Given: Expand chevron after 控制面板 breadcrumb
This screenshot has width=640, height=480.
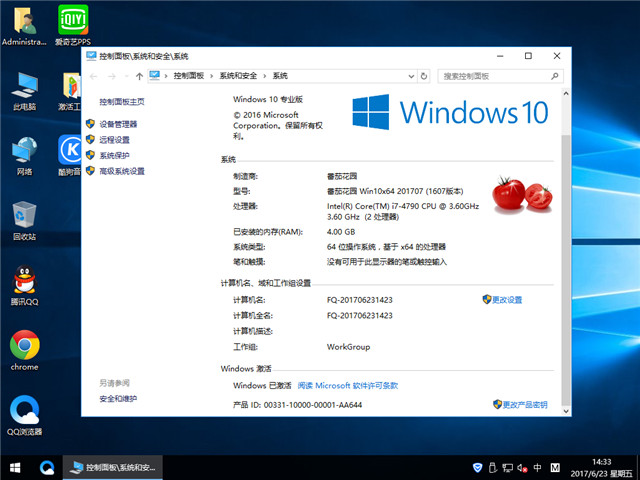Looking at the screenshot, I should (x=211, y=76).
